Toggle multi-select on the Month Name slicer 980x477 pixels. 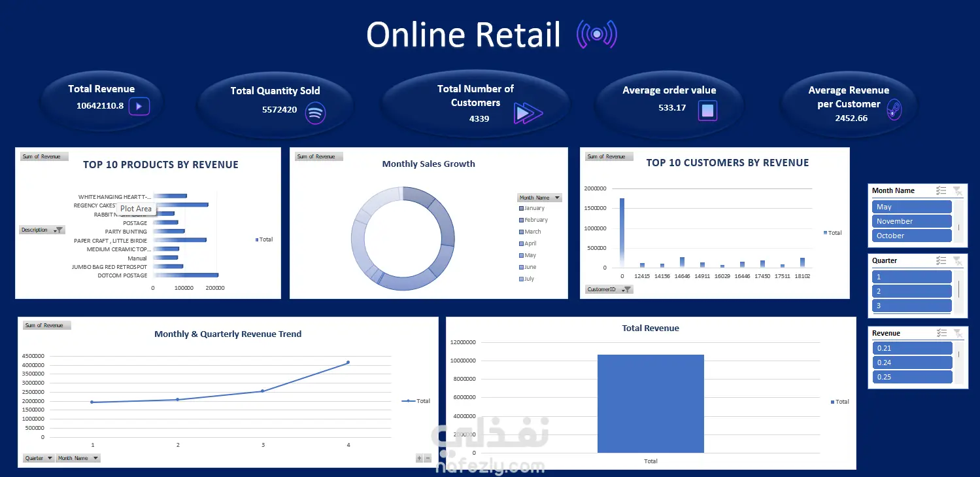(941, 190)
